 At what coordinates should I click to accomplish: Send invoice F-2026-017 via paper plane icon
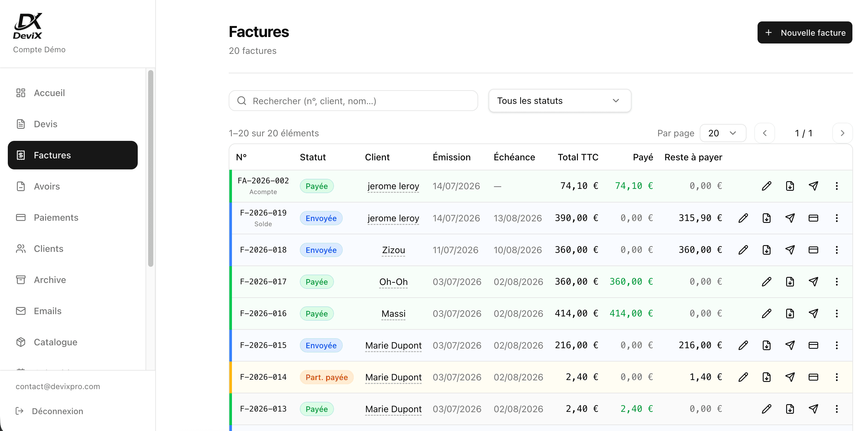813,281
